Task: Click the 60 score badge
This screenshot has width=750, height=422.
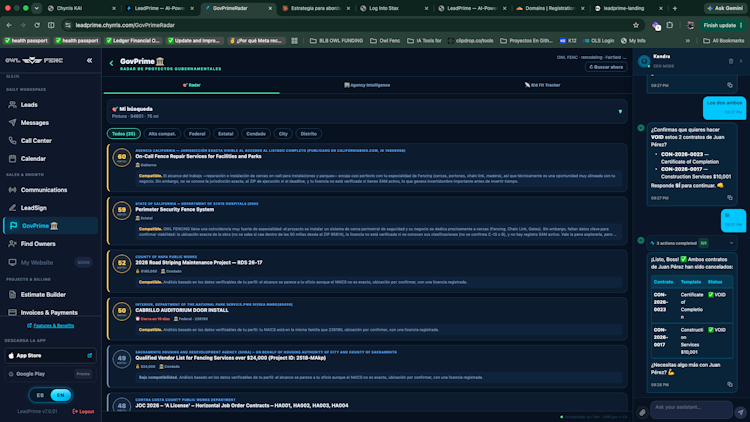Action: click(121, 157)
